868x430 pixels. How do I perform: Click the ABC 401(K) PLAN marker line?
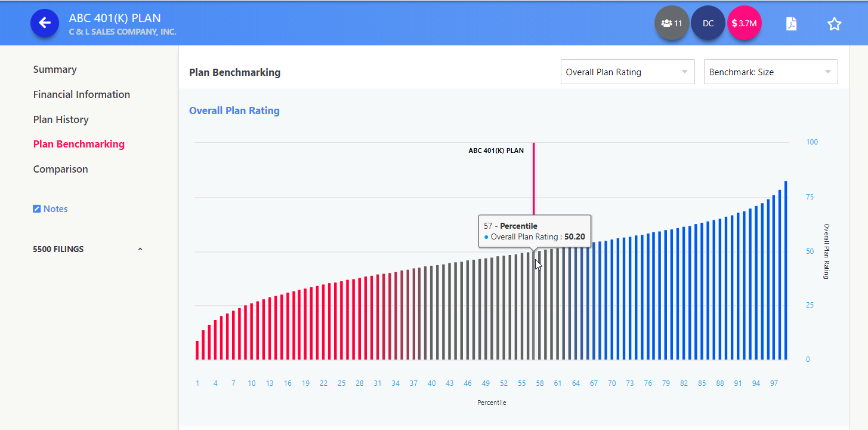coord(534,179)
